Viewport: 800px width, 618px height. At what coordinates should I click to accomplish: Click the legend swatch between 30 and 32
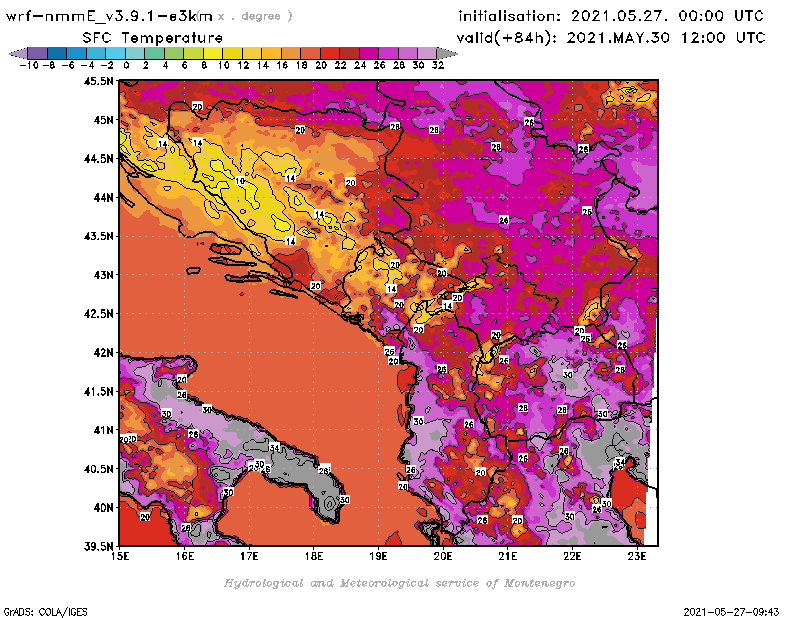click(427, 53)
